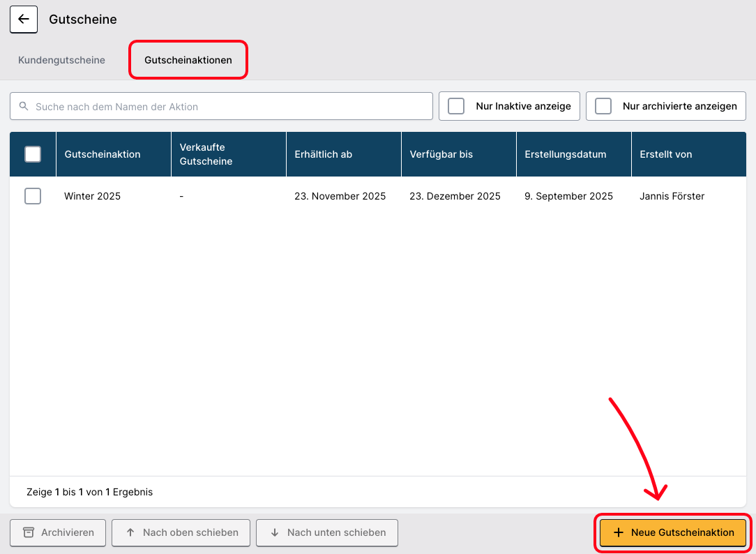This screenshot has height=554, width=756.
Task: Toggle the select-all checkbox in table header
Action: pos(33,154)
